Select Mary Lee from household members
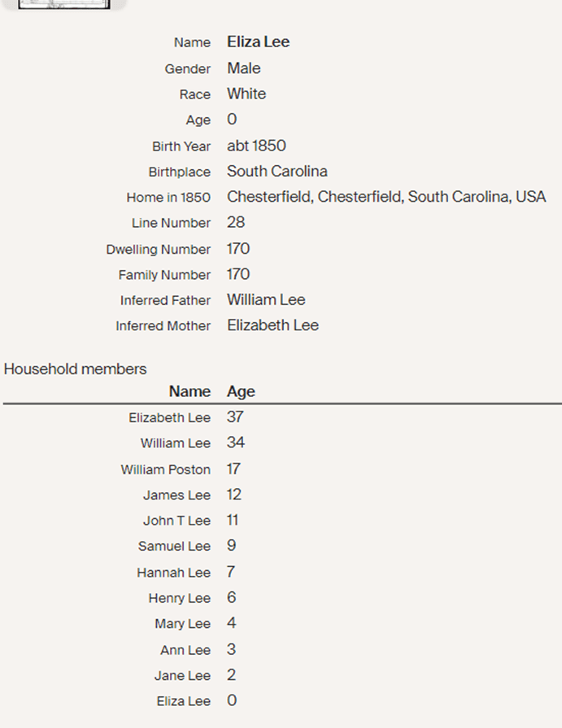The width and height of the screenshot is (562, 728). 182,624
